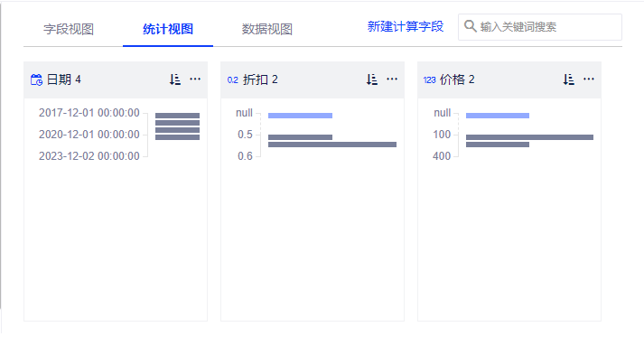Click the null label in 折扣 chart

click(244, 113)
